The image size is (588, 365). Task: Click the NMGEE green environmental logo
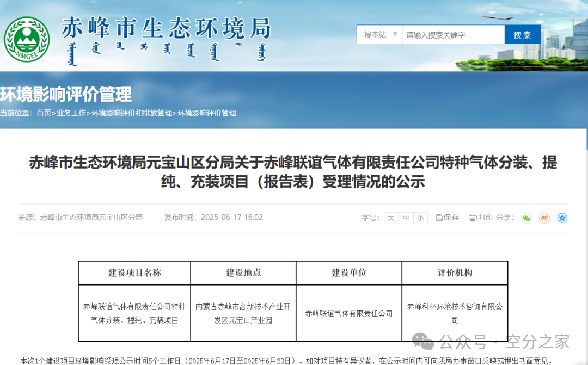tap(27, 39)
